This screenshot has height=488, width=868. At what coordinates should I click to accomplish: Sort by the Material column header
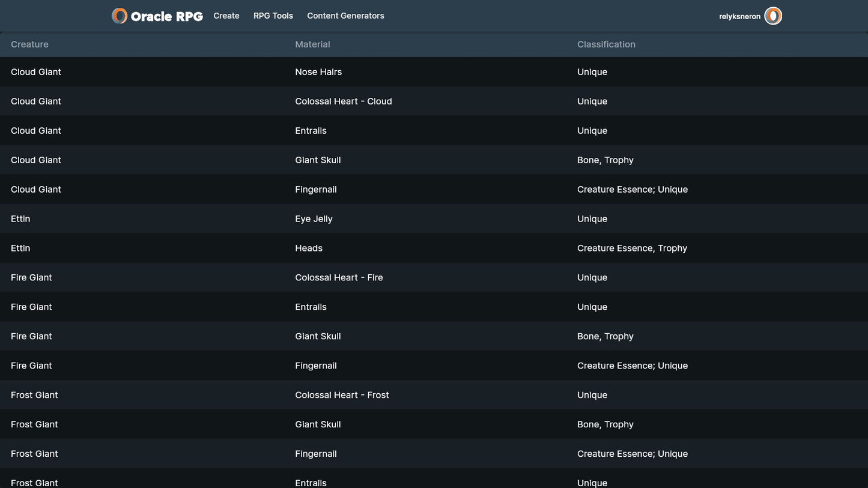(312, 44)
